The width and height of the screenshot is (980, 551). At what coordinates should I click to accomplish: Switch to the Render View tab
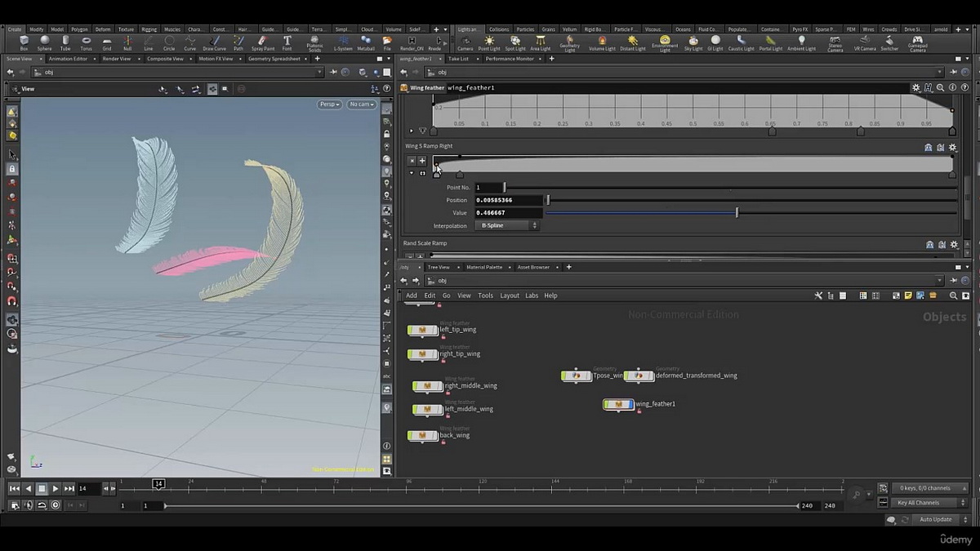pyautogui.click(x=116, y=59)
